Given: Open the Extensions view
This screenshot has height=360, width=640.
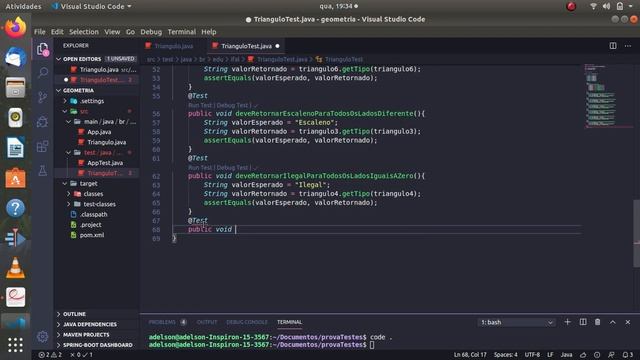Looking at the screenshot, I should tap(42, 146).
